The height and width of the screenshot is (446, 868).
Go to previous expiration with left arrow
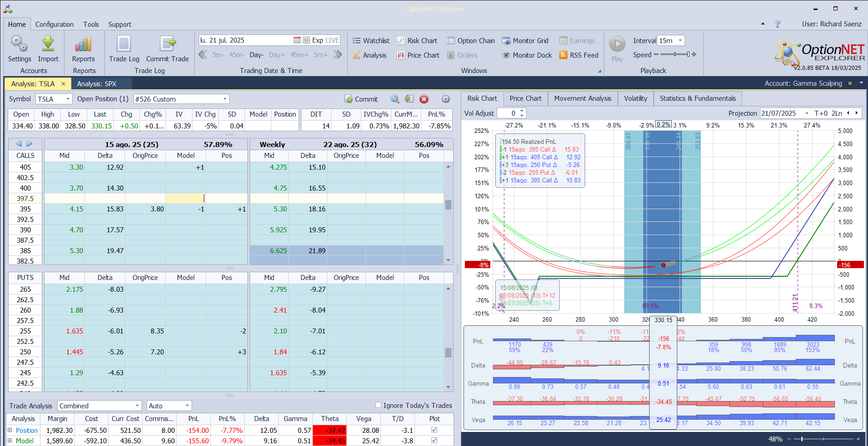coord(19,144)
